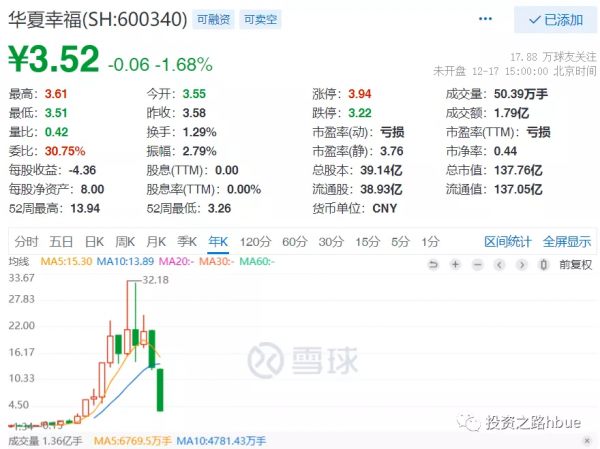This screenshot has height=449, width=600.
Task: Click the 昨收 value 3.58
Action: tap(194, 113)
